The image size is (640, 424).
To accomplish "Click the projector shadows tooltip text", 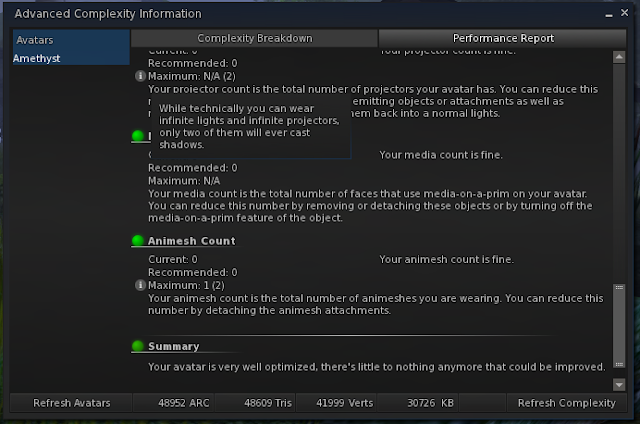I will tap(249, 127).
